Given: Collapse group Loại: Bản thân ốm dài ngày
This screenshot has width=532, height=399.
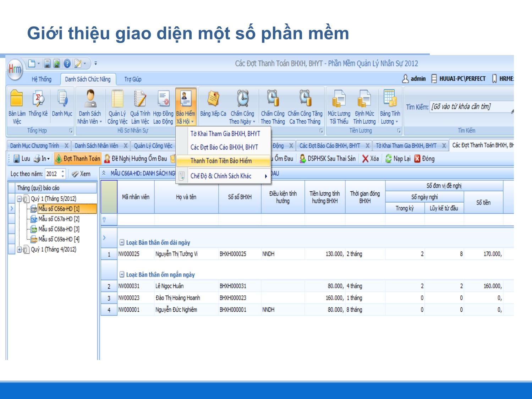Looking at the screenshot, I should [x=122, y=243].
